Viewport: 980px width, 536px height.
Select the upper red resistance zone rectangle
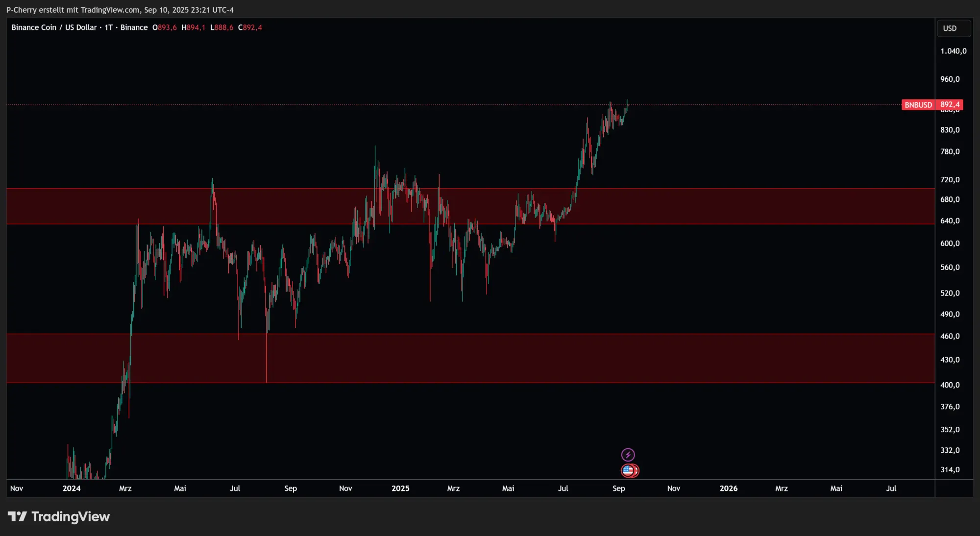(470, 206)
